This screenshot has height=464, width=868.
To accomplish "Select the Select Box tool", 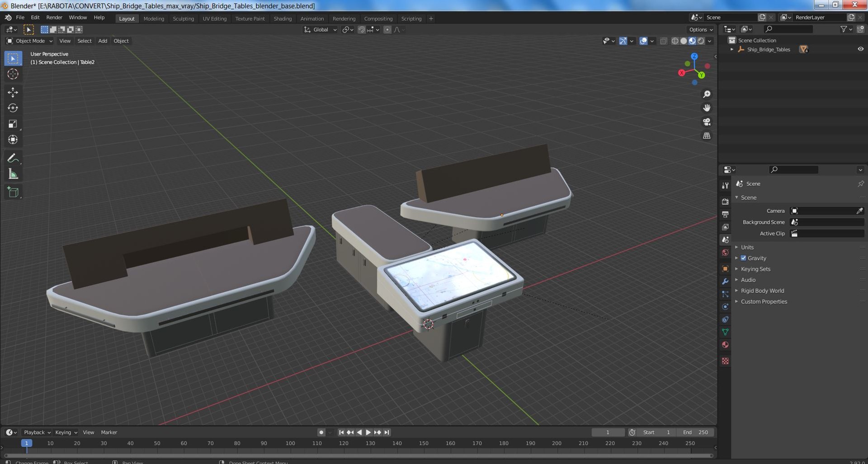I will [13, 58].
